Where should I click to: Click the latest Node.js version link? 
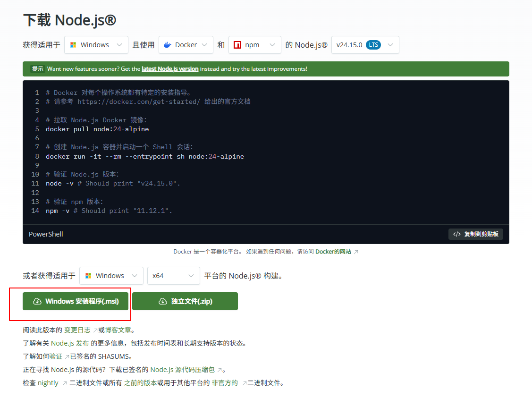(x=170, y=69)
